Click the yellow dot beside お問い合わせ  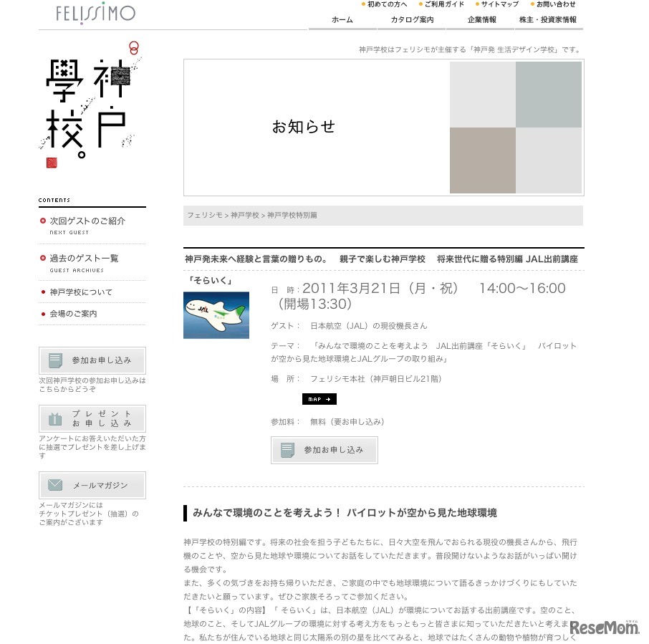[x=532, y=4]
